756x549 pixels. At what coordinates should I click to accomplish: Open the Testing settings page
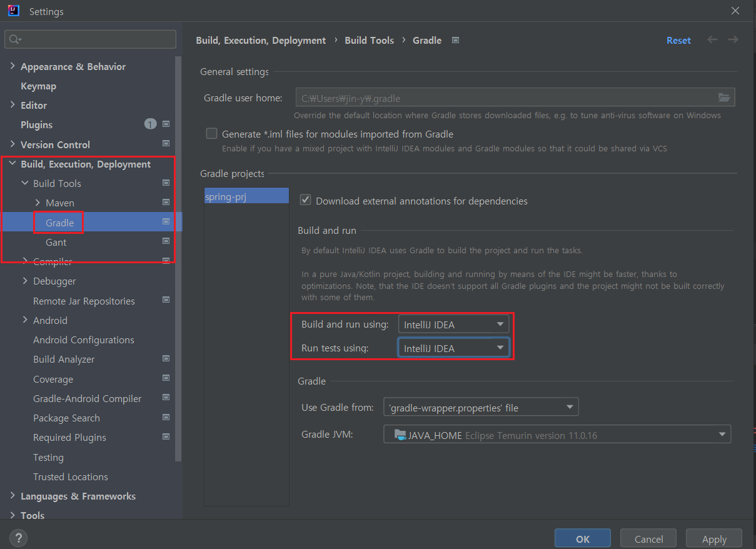point(48,457)
